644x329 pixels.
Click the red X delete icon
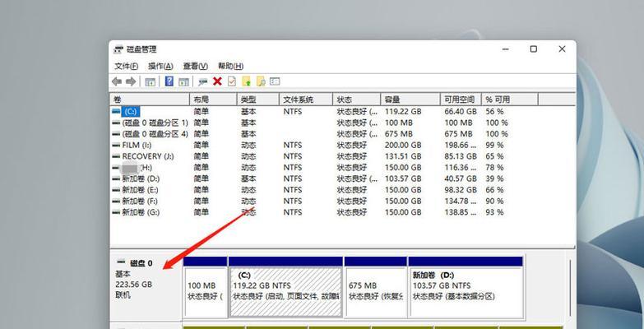217,81
